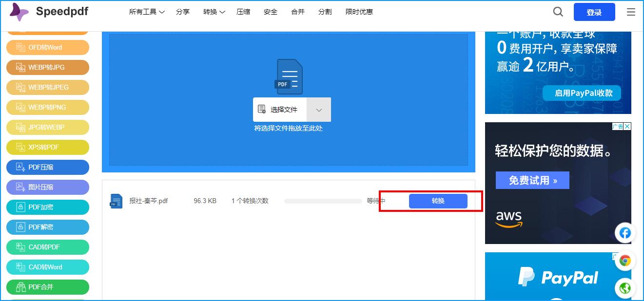Select the PDF压缩 tool in the sidebar

pos(47,167)
